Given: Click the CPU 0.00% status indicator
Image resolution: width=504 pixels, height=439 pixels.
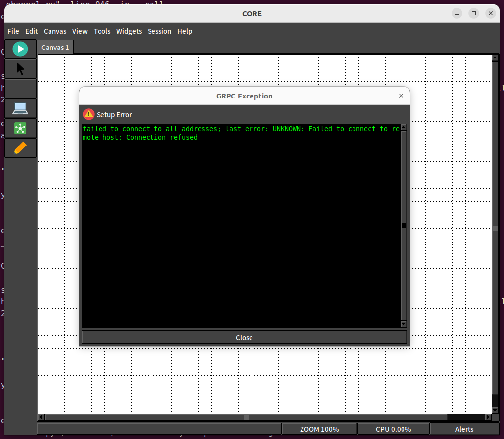Looking at the screenshot, I should tap(394, 429).
